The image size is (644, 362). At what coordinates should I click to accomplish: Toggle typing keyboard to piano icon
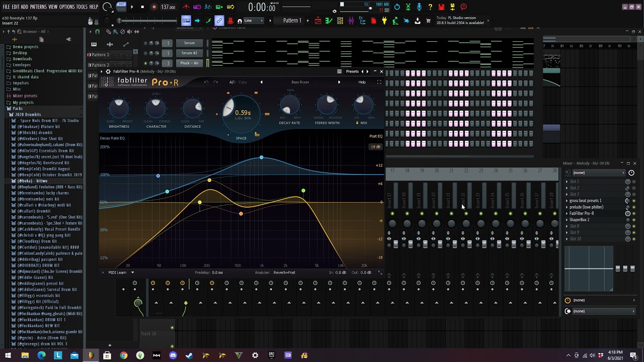(x=186, y=21)
